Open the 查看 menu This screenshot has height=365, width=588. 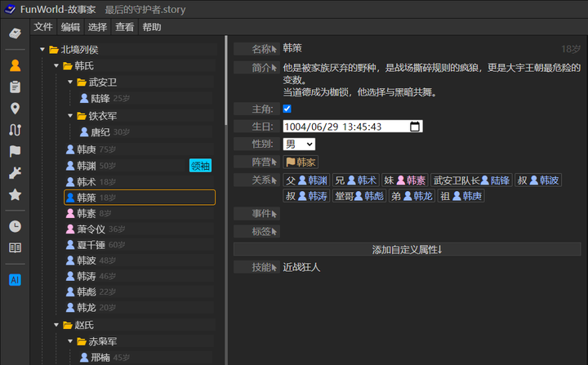125,27
